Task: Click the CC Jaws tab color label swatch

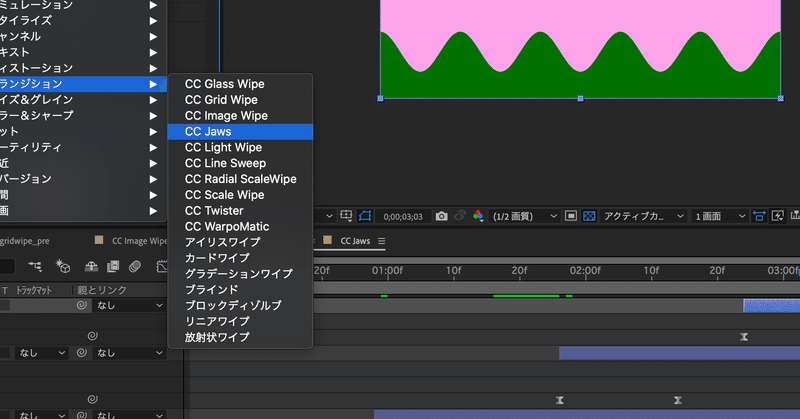Action: pos(328,240)
